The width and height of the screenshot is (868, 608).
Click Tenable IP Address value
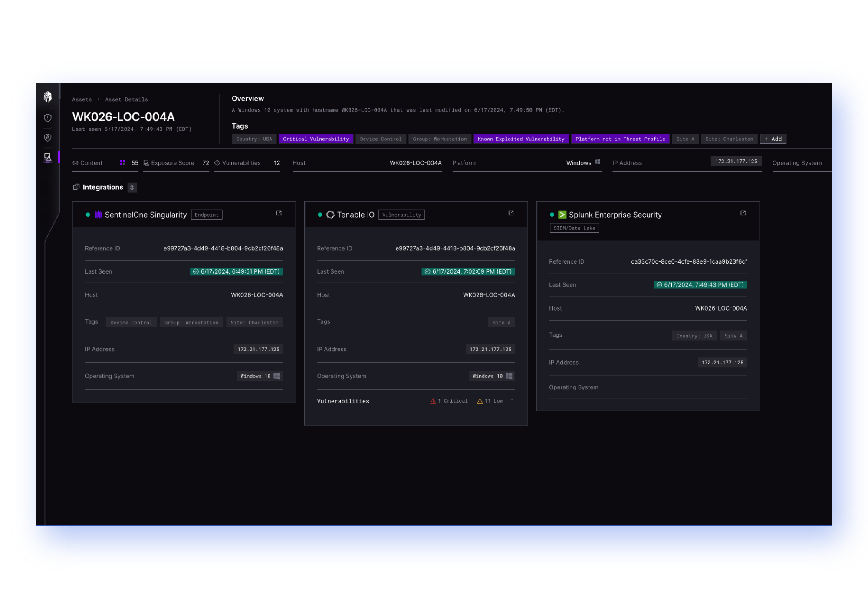tap(490, 349)
